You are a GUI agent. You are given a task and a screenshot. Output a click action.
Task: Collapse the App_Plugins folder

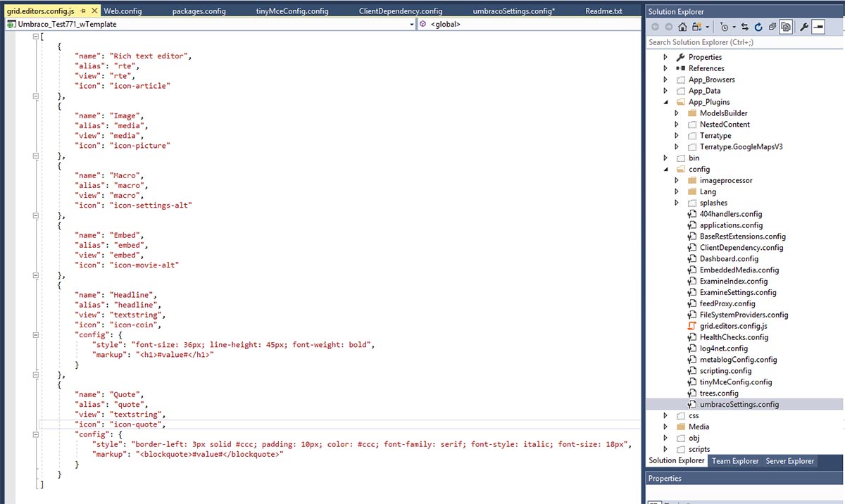pos(665,102)
